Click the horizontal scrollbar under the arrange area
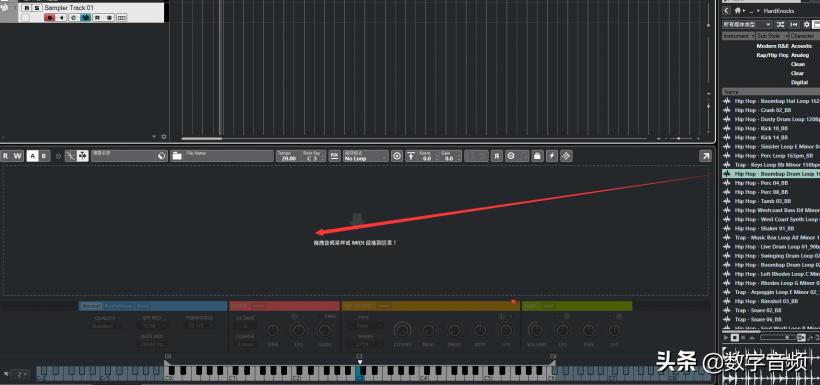Viewport: 820px width, 385px height. point(202,139)
